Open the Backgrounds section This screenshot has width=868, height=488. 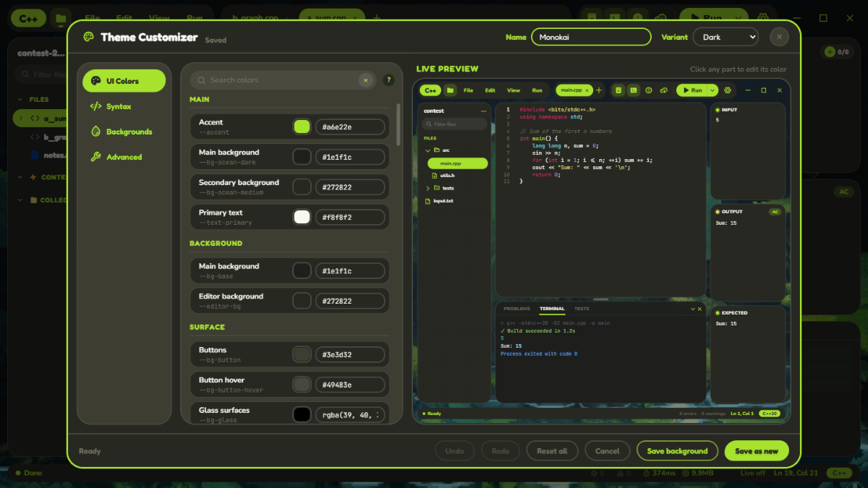tap(124, 132)
